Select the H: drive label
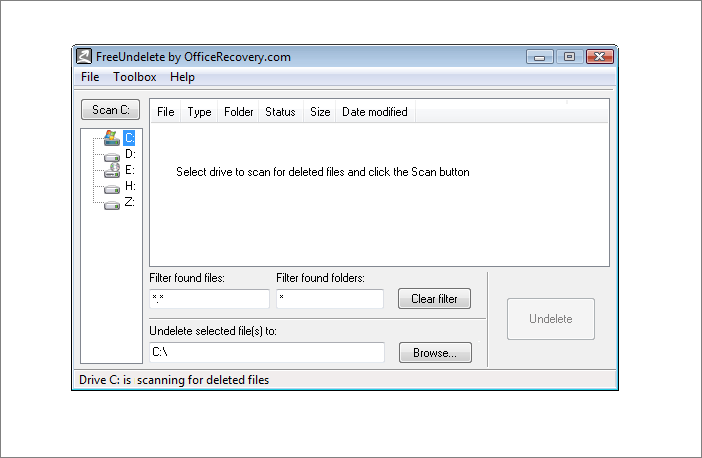This screenshot has width=702, height=458. pos(130,186)
